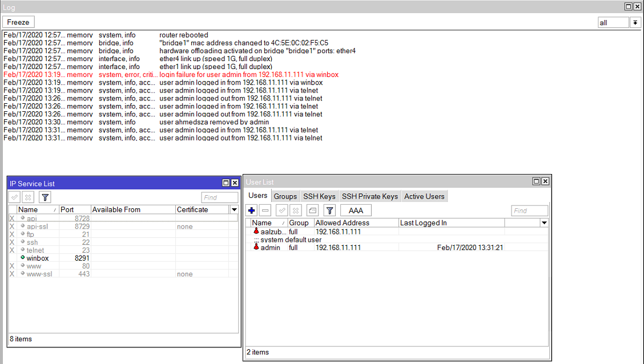This screenshot has height=364, width=644.
Task: Enable the telnet service marked with X
Action: coord(11,250)
